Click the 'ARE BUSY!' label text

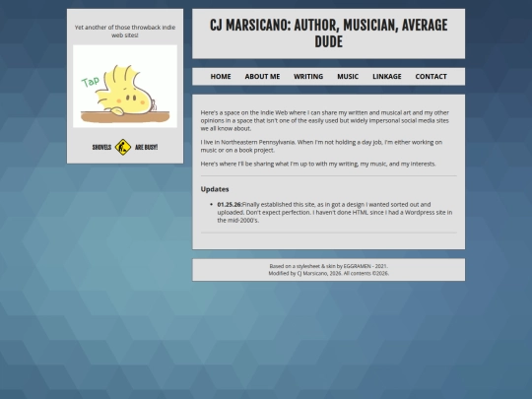coord(146,147)
